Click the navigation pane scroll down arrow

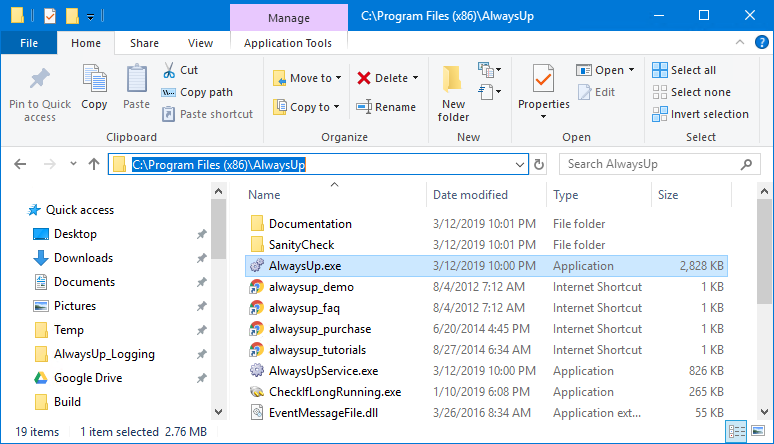click(x=219, y=411)
